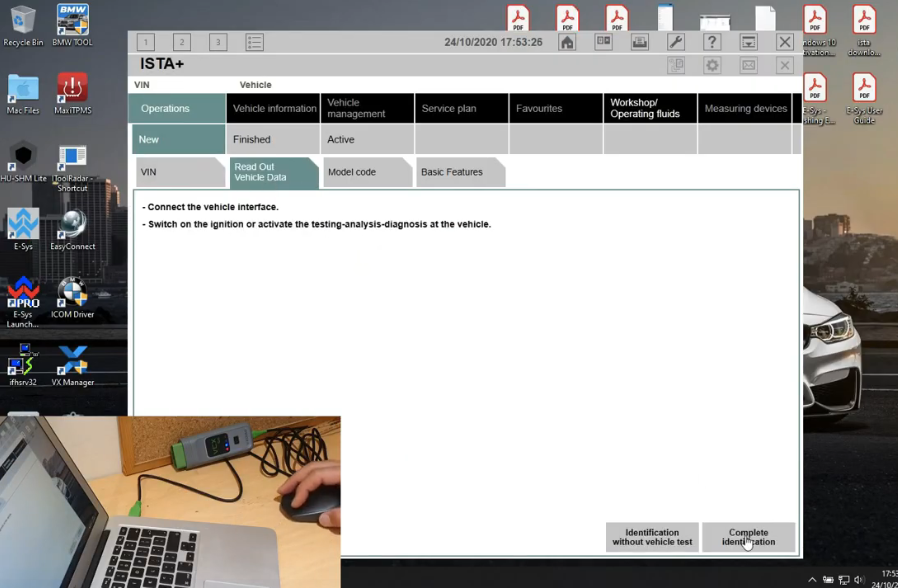The height and width of the screenshot is (588, 898).
Task: Open BMW TOOL desktop shortcut
Action: (72, 25)
